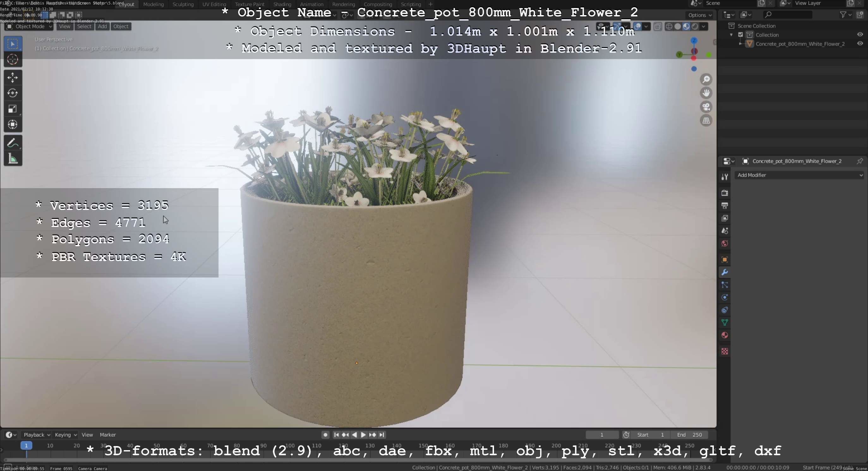Select the Annotate pencil tool
This screenshot has height=471, width=868.
pos(13,143)
